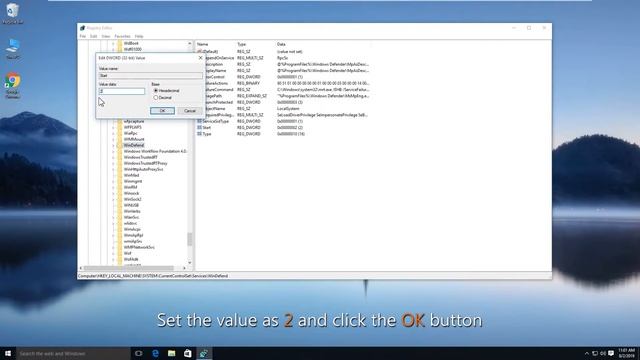This screenshot has height=360, width=640.
Task: Open the Favorites menu
Action: [122, 36]
